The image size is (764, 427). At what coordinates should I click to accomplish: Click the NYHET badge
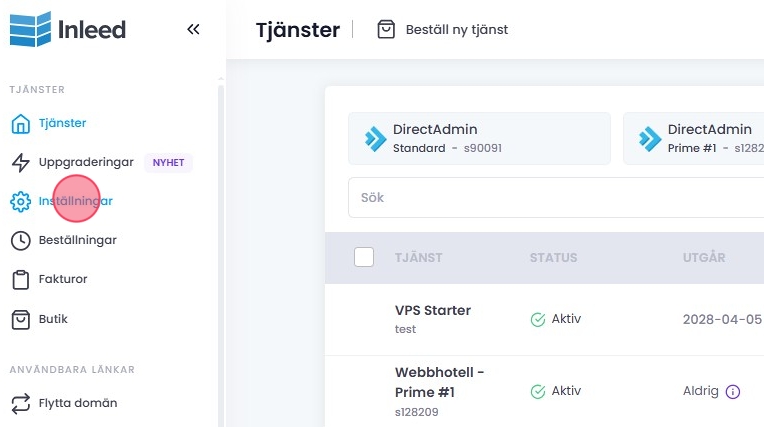(168, 162)
